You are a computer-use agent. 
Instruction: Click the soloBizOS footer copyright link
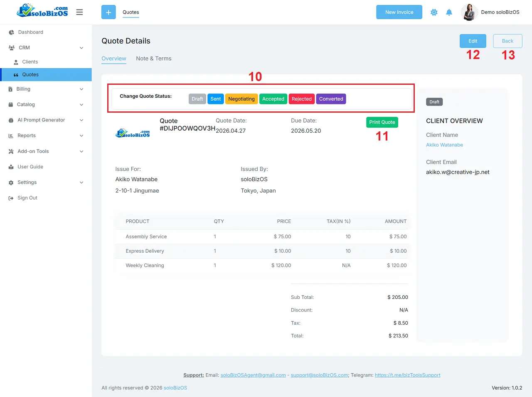click(175, 388)
